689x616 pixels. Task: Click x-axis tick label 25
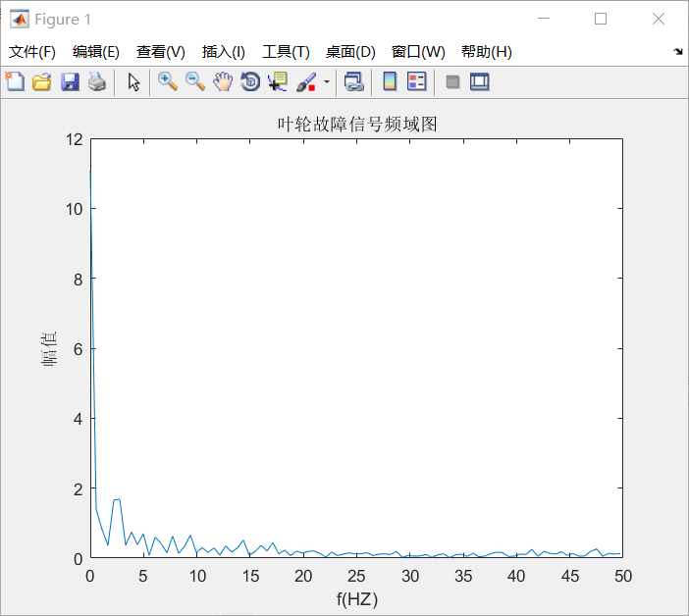356,576
